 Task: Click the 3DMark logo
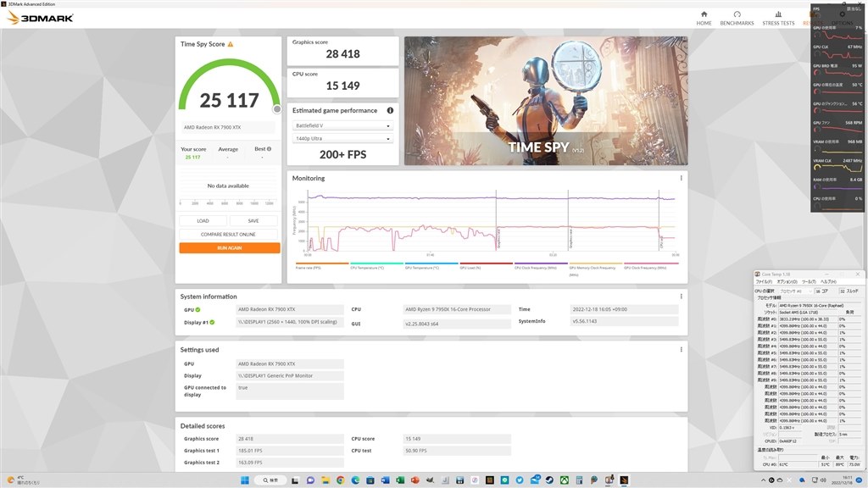40,18
